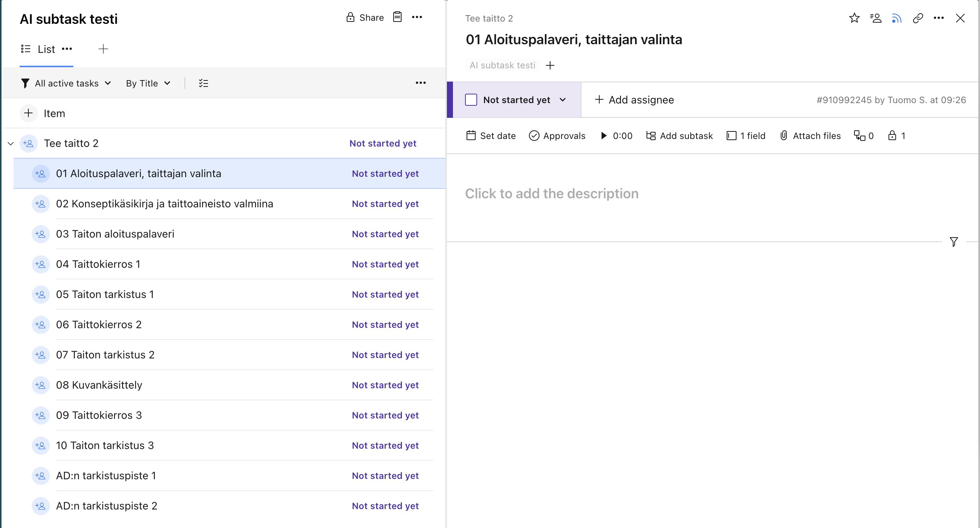Open the project description notes icon
Viewport: 980px width, 528px height.
(397, 17)
